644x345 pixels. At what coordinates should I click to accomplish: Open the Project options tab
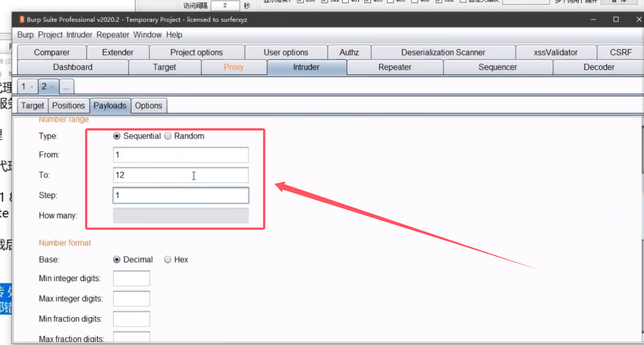click(197, 52)
